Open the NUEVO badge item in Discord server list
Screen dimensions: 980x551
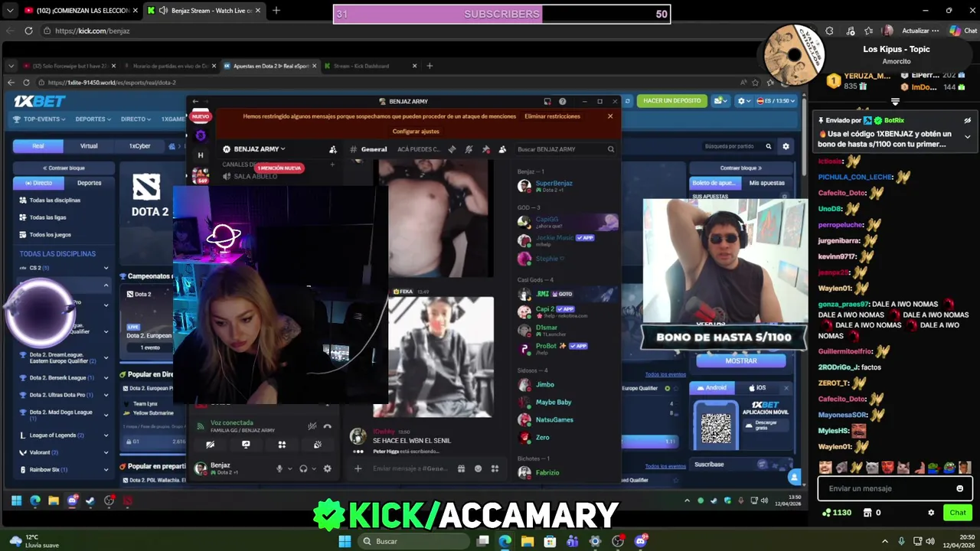point(201,116)
